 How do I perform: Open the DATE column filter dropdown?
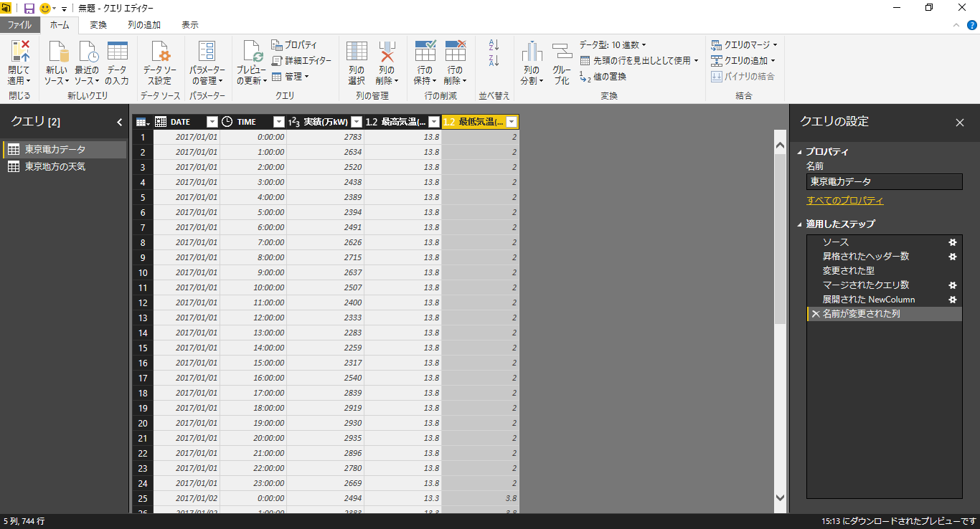212,122
